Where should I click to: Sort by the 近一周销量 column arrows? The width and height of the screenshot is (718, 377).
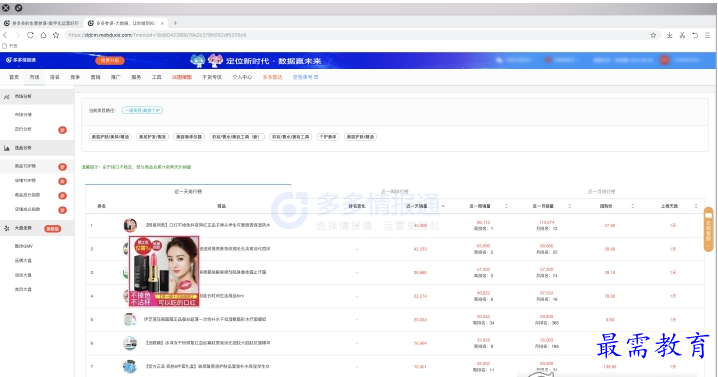point(506,206)
